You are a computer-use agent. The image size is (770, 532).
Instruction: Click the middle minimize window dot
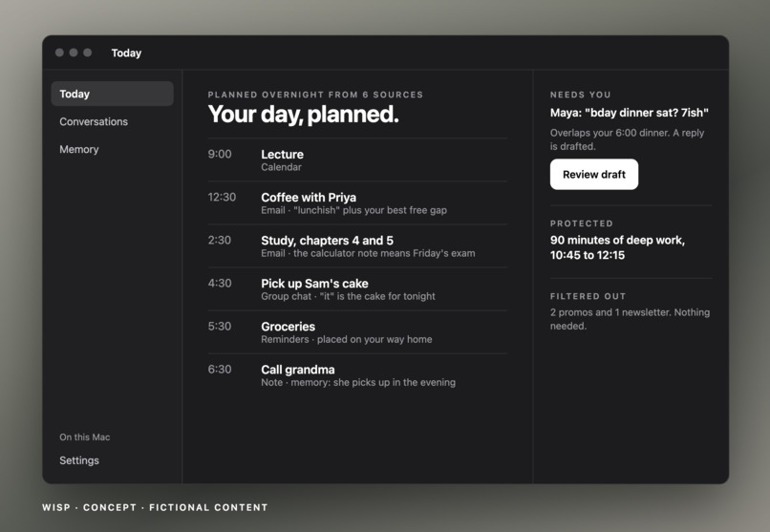tap(74, 53)
